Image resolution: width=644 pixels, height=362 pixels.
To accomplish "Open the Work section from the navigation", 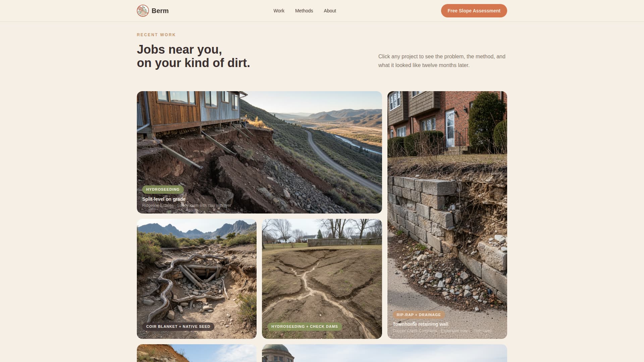I will 279,11.
